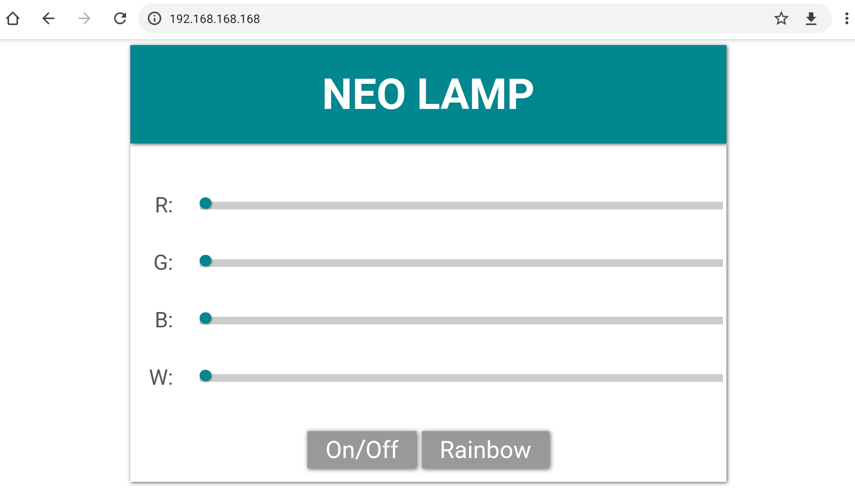Set the red slider track to midpoint
Image resolution: width=855 pixels, height=504 pixels.
461,206
